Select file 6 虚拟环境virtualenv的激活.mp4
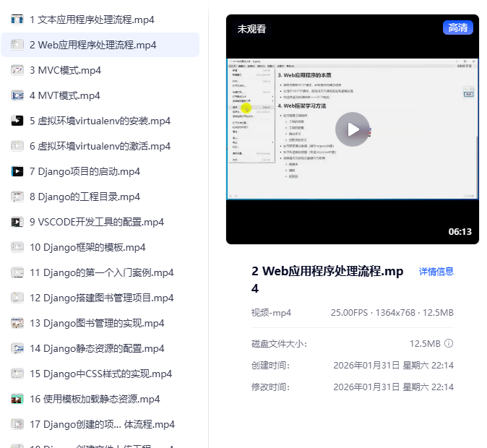 pos(100,146)
